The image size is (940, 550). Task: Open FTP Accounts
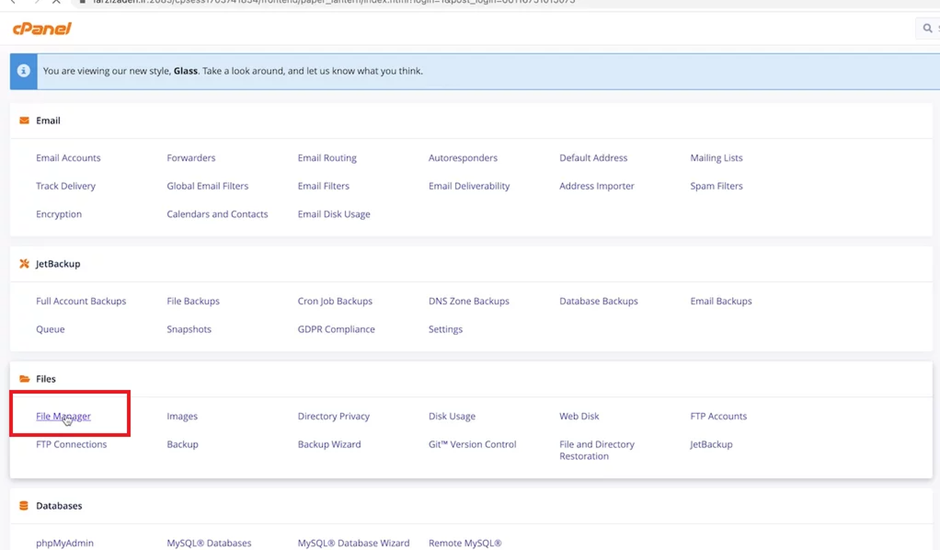pos(718,416)
